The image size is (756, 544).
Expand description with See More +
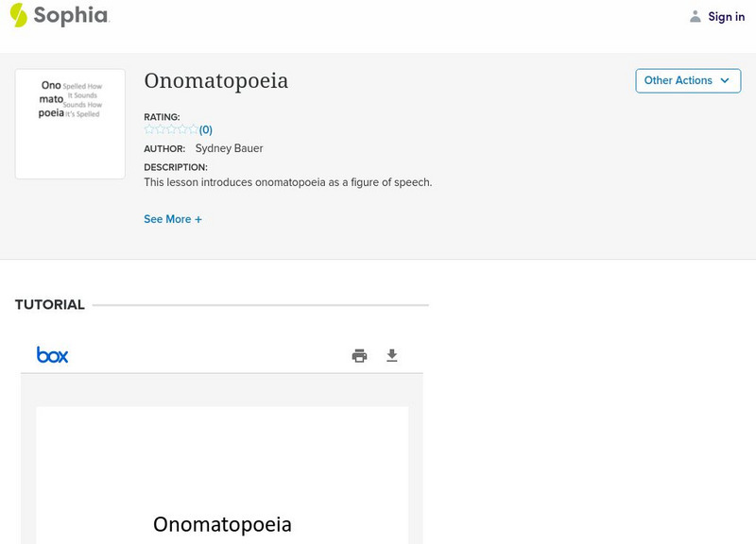(173, 219)
